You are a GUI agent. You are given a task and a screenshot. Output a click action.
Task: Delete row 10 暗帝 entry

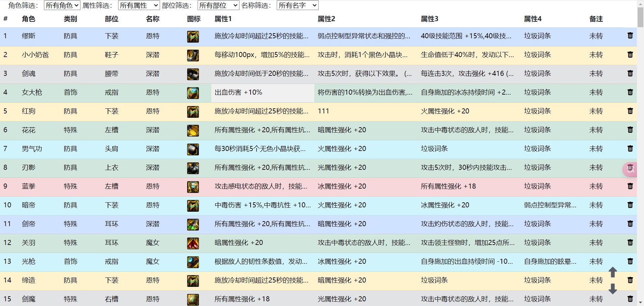tap(630, 205)
